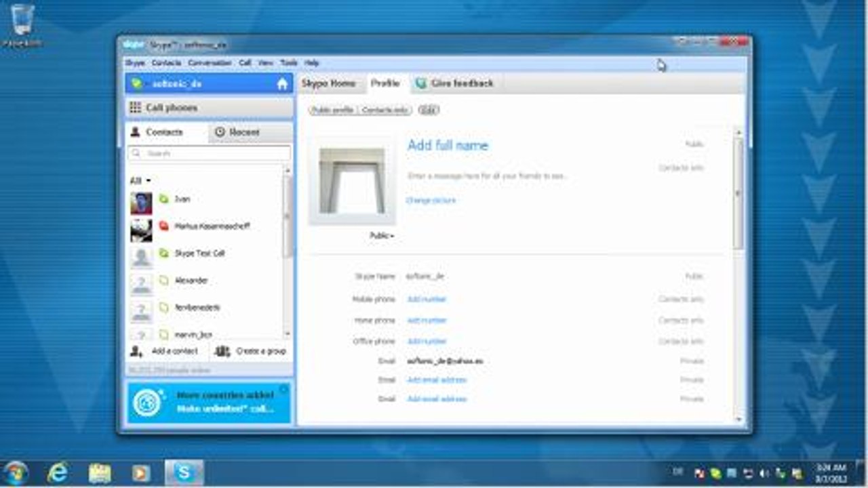Click the More countries added promo banner
Screen dimensions: 868x488
point(210,403)
